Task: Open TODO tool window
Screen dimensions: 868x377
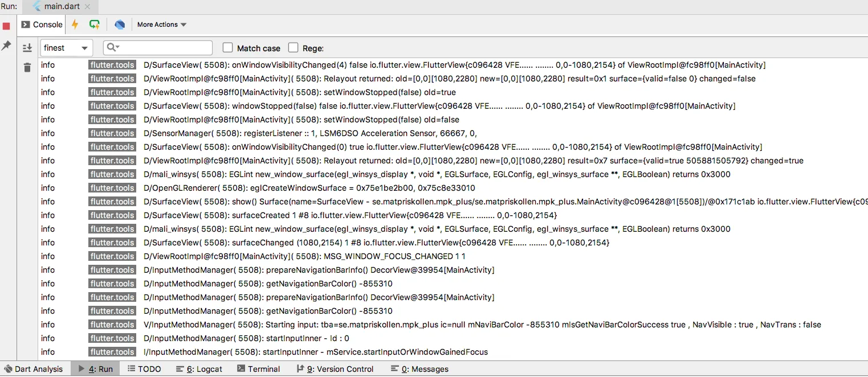Action: coord(144,369)
